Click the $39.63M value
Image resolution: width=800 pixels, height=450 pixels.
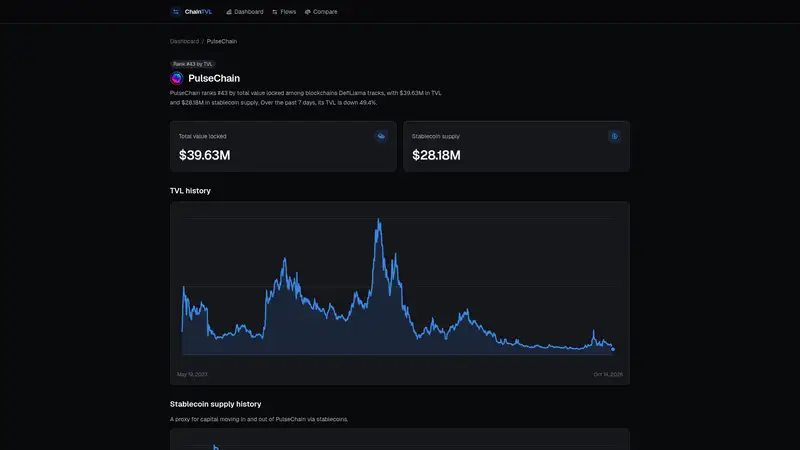205,155
